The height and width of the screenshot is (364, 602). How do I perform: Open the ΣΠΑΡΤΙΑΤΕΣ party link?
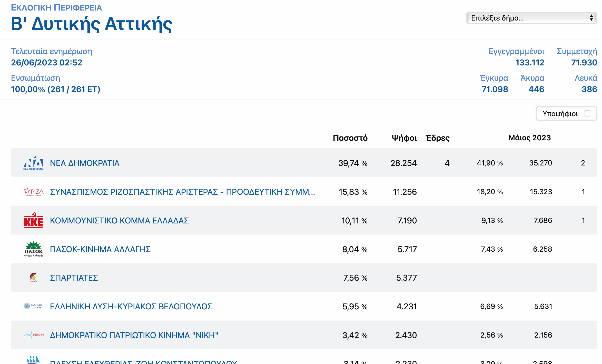[x=74, y=278]
